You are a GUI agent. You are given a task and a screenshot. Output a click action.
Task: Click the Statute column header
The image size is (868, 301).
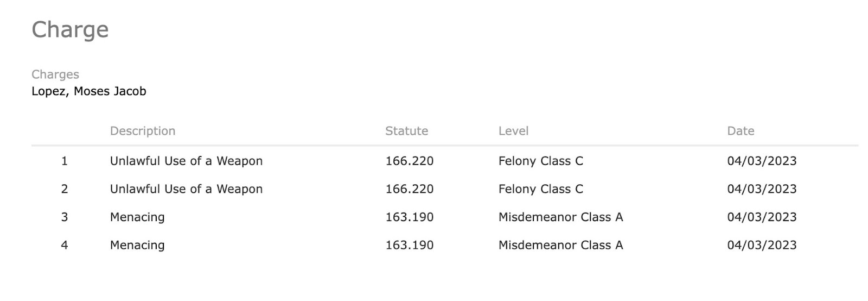tap(407, 131)
